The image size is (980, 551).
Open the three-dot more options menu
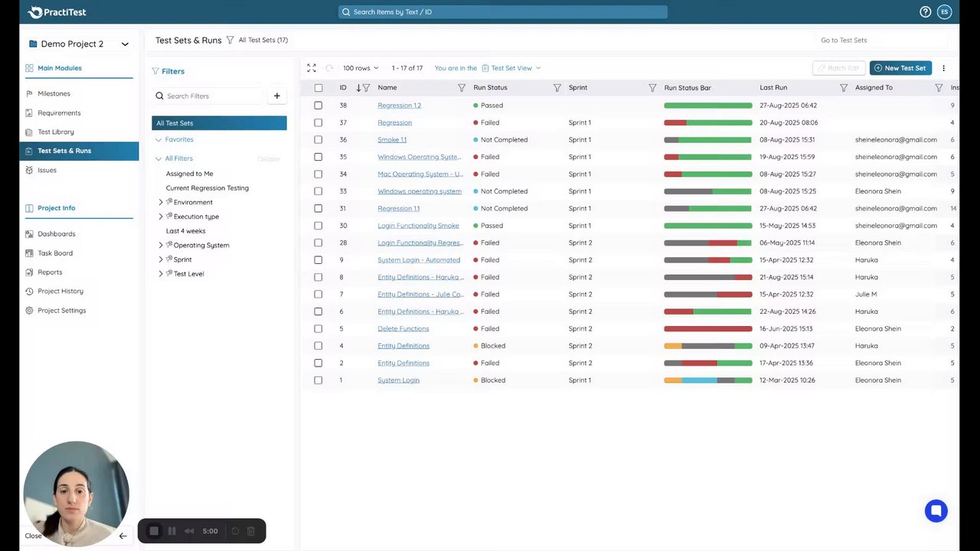coord(943,68)
